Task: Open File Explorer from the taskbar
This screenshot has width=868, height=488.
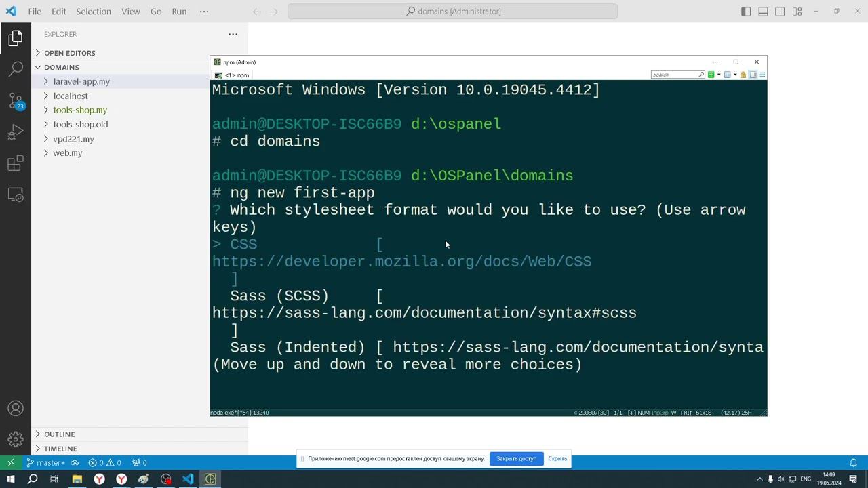Action: pyautogui.click(x=77, y=479)
